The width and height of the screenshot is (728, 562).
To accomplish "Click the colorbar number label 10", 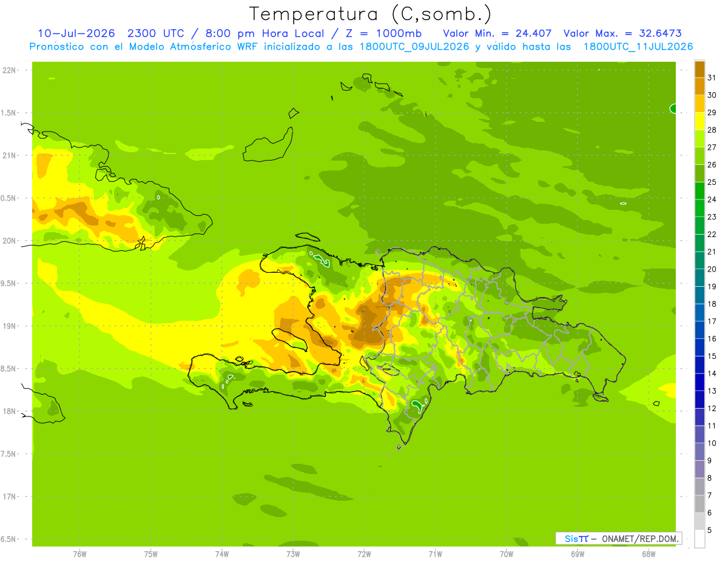I will (x=712, y=443).
